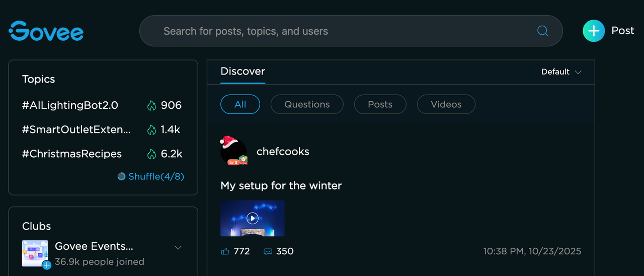The height and width of the screenshot is (276, 644).
Task: Like the post with thumbs-up icon
Action: pos(225,251)
